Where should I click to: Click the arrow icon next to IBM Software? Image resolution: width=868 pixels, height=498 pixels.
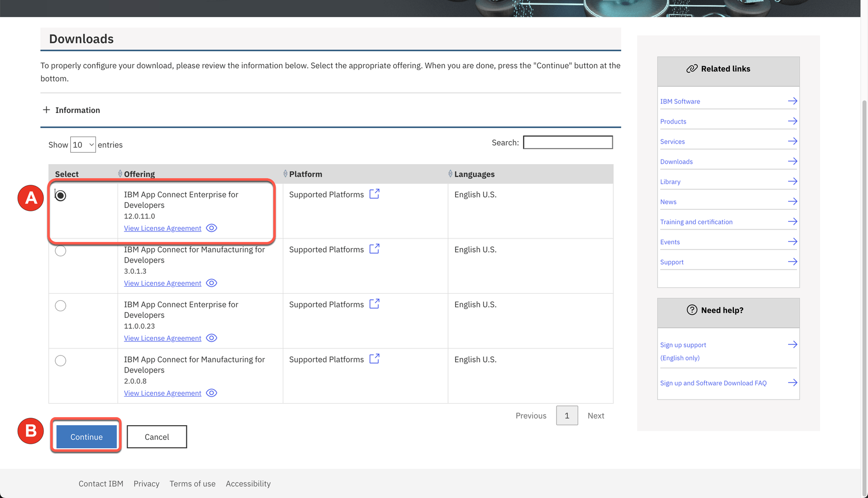(x=792, y=101)
